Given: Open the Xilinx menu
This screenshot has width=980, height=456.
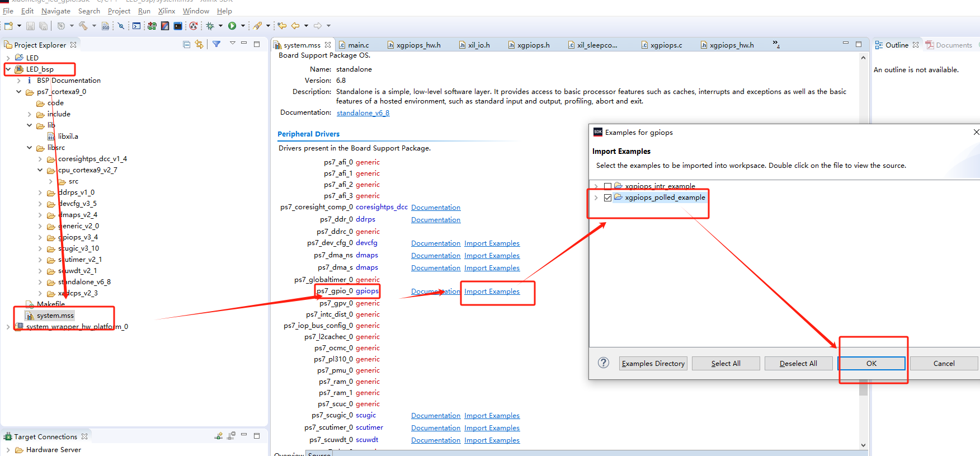Looking at the screenshot, I should point(167,11).
